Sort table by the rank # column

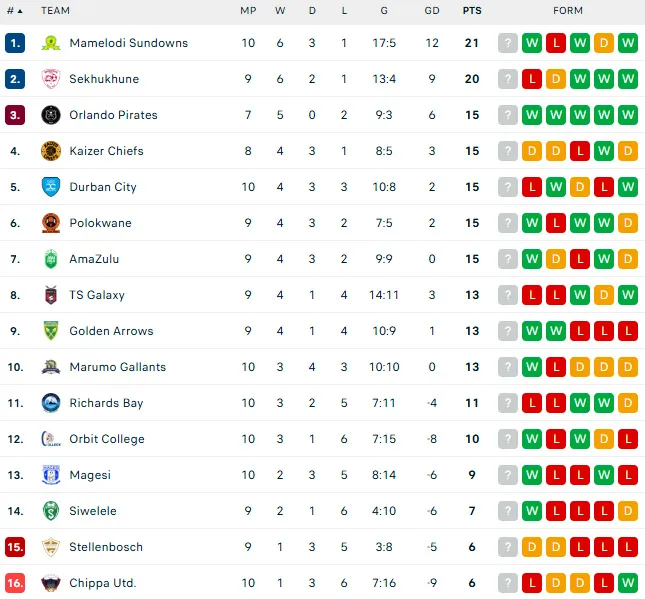(x=14, y=11)
